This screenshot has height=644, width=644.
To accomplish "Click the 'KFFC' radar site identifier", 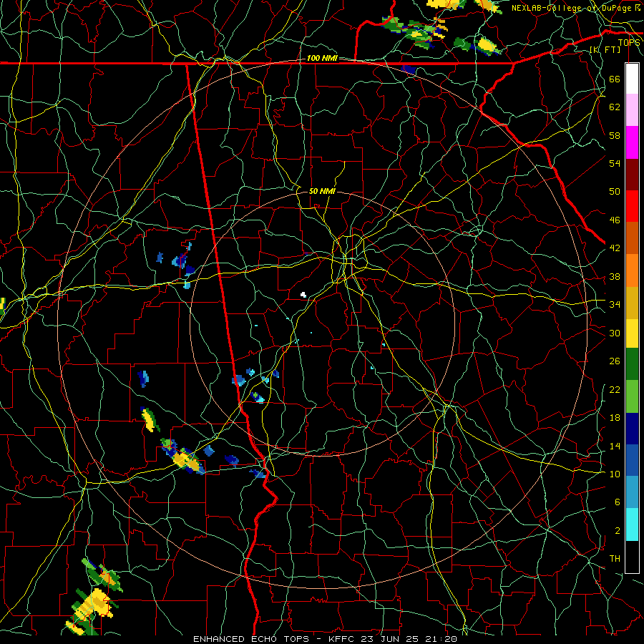I will [342, 639].
